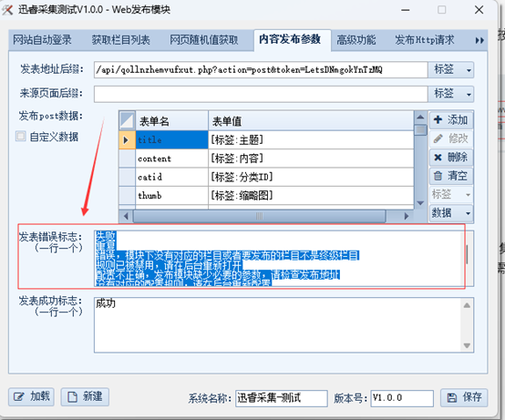
Task: Click the app icon in the title bar
Action: [x=7, y=10]
